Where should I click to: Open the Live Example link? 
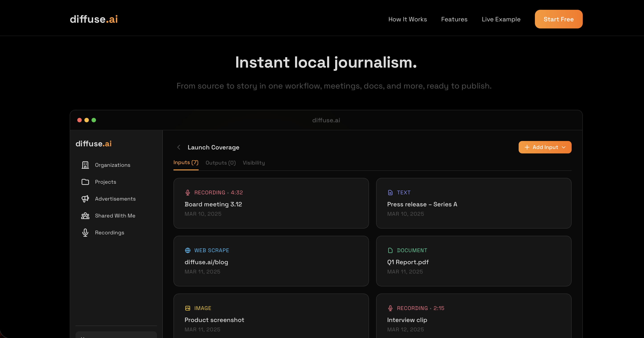(501, 19)
